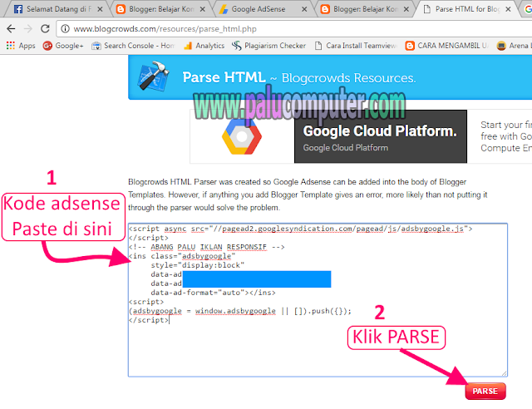Open the Apps bookmark grid icon
Screen dimensions: 532x409
click(11, 46)
